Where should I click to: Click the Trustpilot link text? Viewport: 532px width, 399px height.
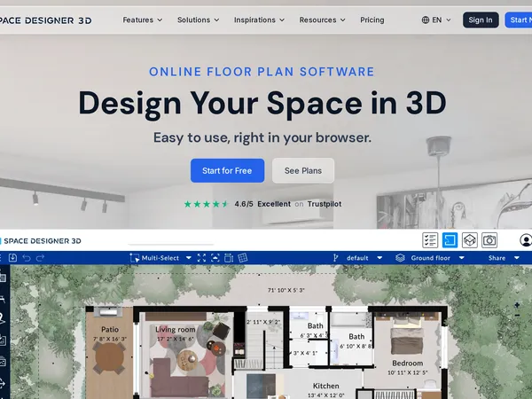pyautogui.click(x=325, y=204)
